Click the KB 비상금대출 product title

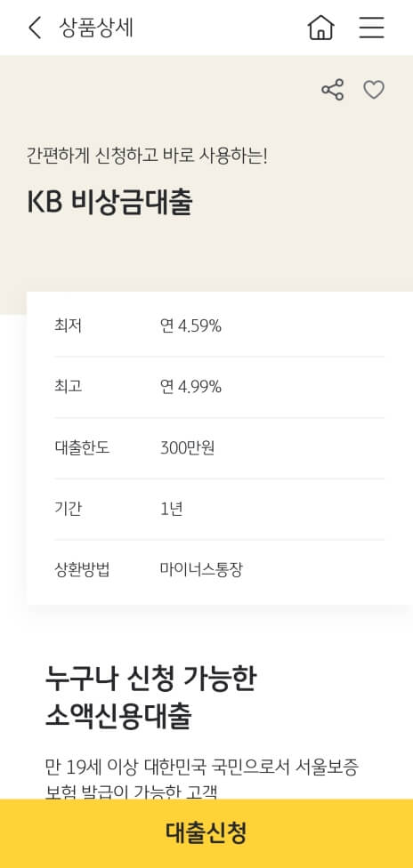coord(109,203)
